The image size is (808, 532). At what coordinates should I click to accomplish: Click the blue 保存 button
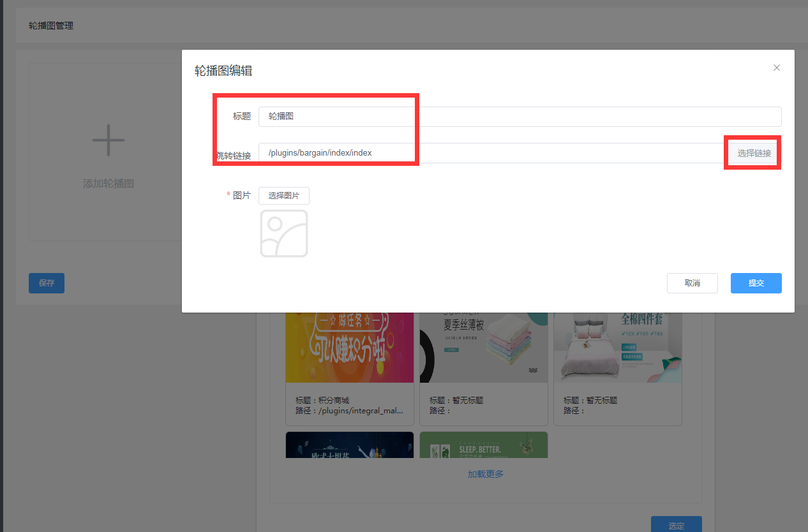coord(47,283)
